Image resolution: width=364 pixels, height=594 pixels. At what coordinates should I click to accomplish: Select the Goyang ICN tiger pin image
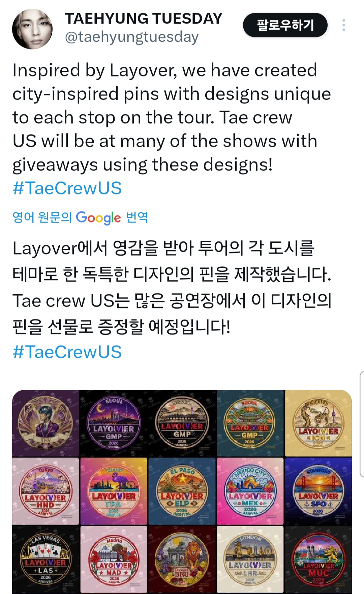point(318,423)
